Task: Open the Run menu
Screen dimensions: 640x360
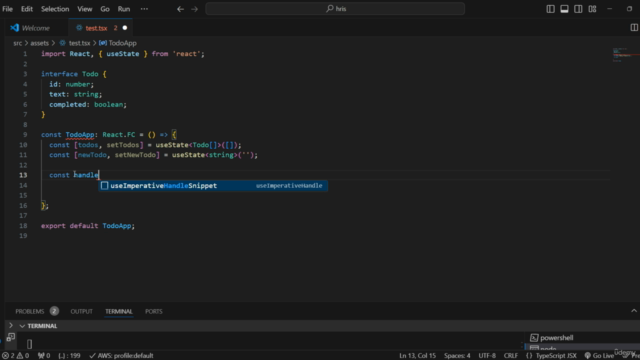Action: coord(124,9)
